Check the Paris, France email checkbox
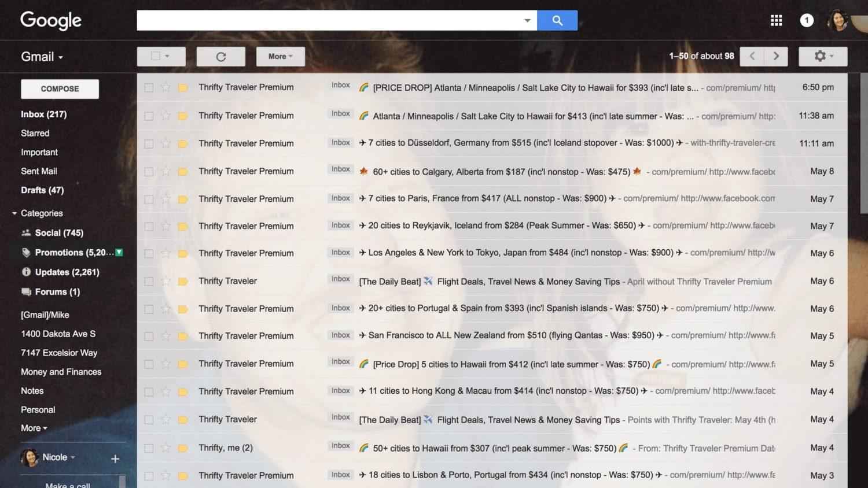 point(149,199)
